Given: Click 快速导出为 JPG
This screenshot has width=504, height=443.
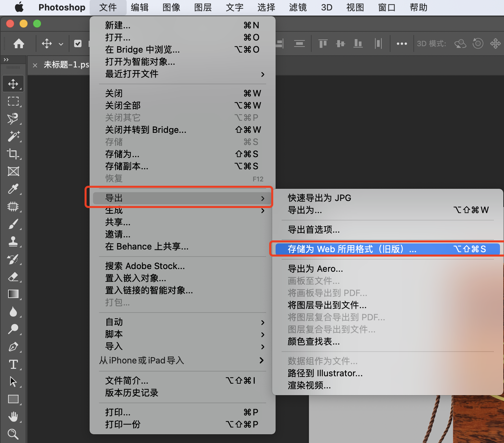Looking at the screenshot, I should coord(319,198).
